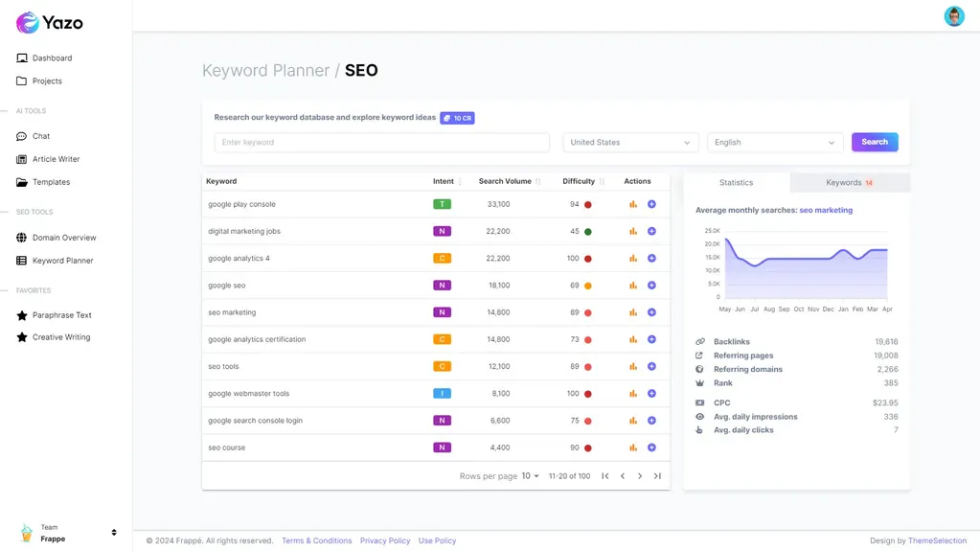Open the English language dropdown
Screen dimensions: 980x551
(775, 143)
